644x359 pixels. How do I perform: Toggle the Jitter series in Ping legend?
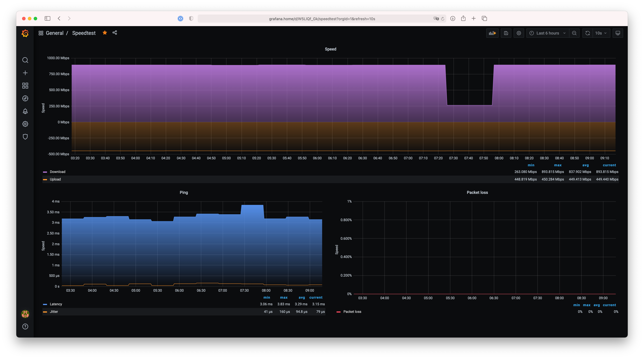(x=54, y=312)
